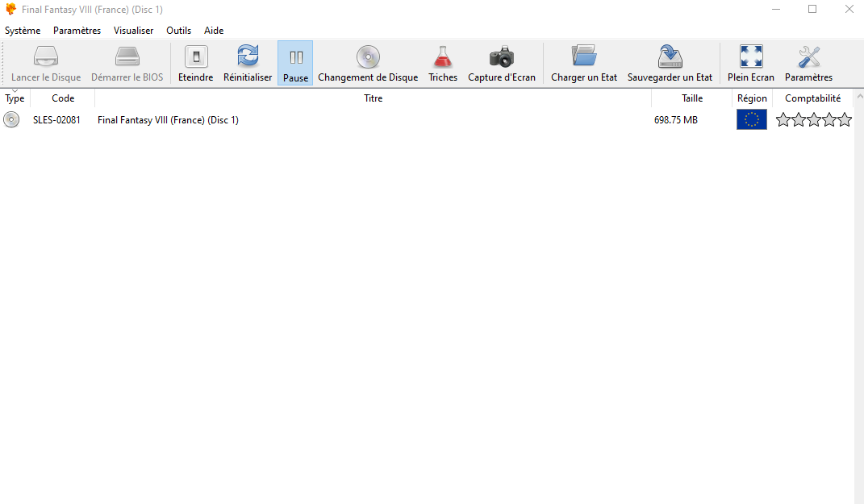Open the Outils menu
Image resolution: width=864 pixels, height=504 pixels.
[178, 31]
